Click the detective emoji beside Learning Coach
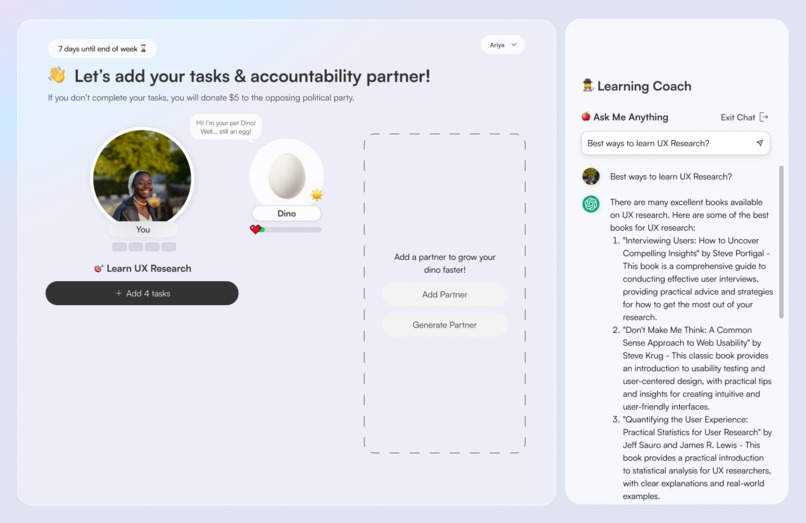 588,85
